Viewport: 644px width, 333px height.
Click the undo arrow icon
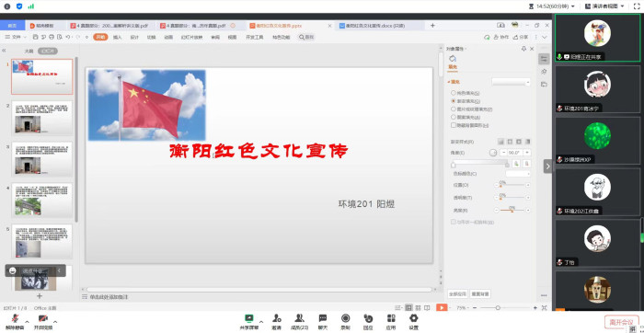coord(68,37)
